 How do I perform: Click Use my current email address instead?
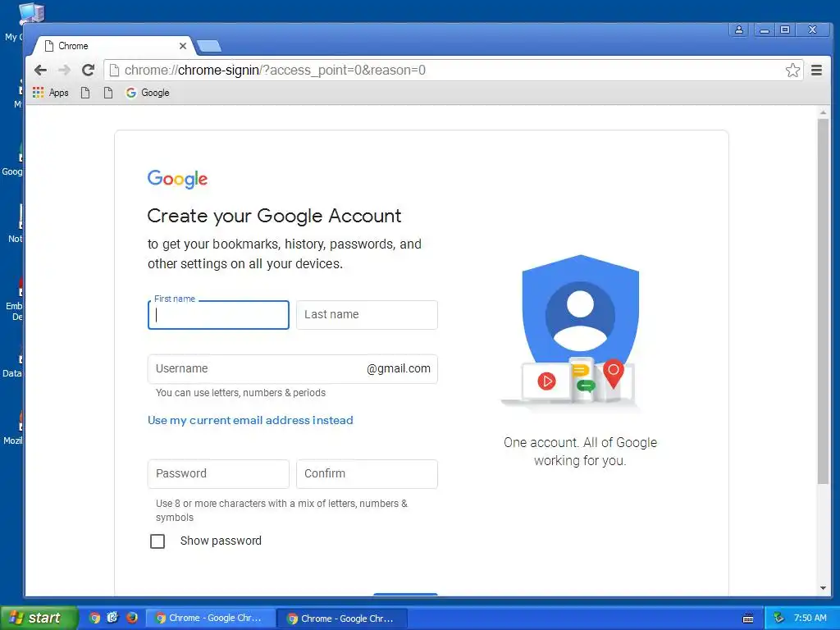tap(250, 421)
